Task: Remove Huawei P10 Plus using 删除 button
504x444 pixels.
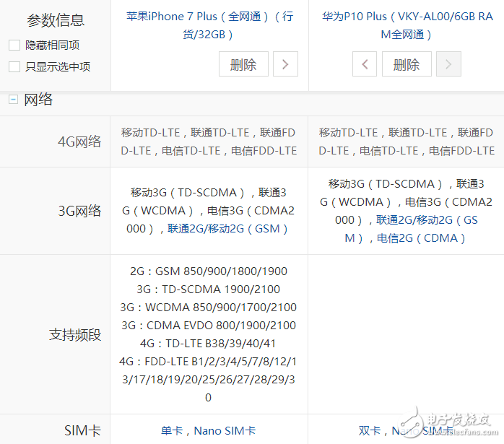Action: pos(407,64)
